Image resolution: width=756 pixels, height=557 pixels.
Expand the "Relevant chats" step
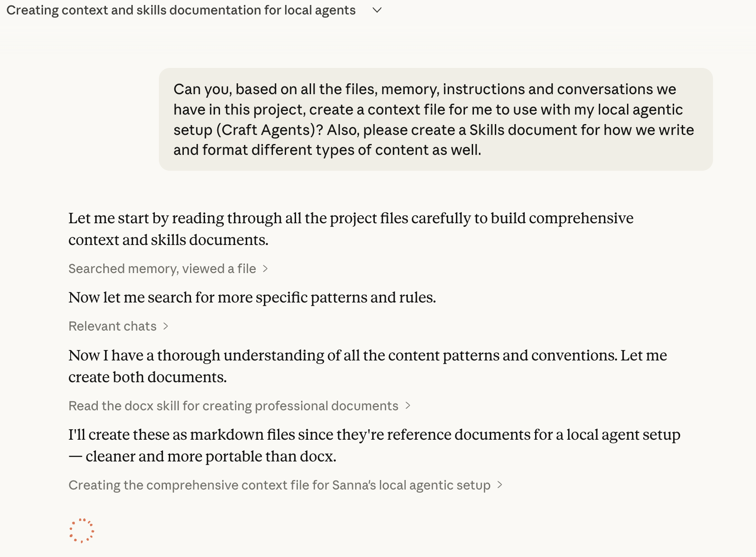(x=112, y=327)
